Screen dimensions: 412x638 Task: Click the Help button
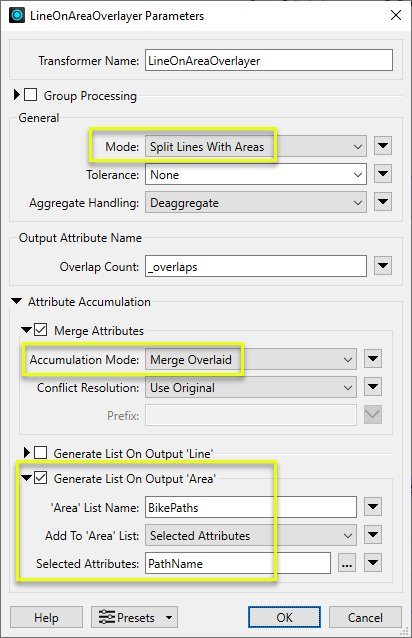46,618
